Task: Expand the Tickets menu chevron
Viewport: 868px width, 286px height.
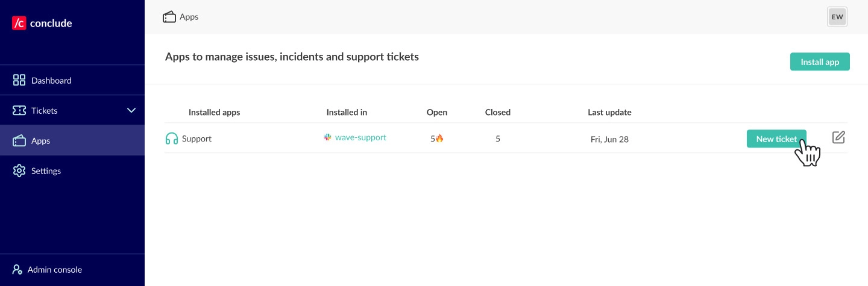Action: [131, 110]
